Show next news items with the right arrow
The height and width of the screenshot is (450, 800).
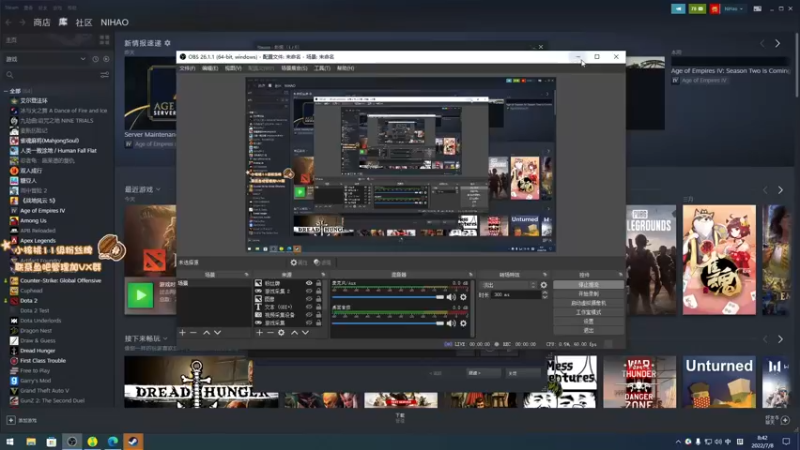778,44
